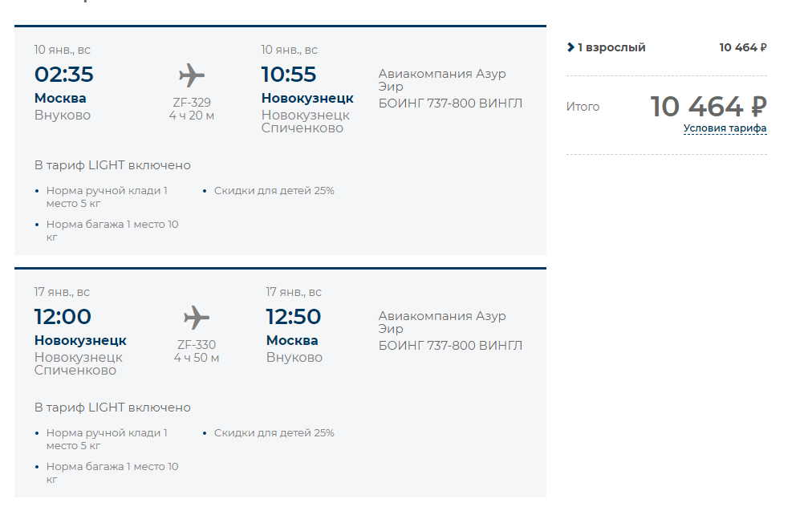Click В тариф LIGHT включено heading in first flight
The image size is (812, 515).
click(112, 165)
